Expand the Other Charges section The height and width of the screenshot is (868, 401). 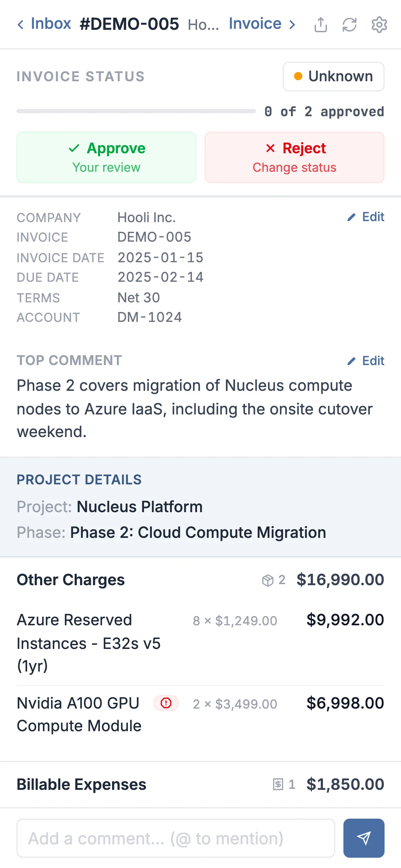click(x=200, y=580)
